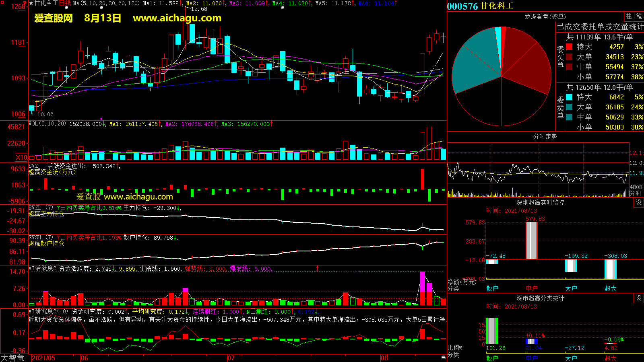Click the small red square at top-left corner

tap(2, 2)
